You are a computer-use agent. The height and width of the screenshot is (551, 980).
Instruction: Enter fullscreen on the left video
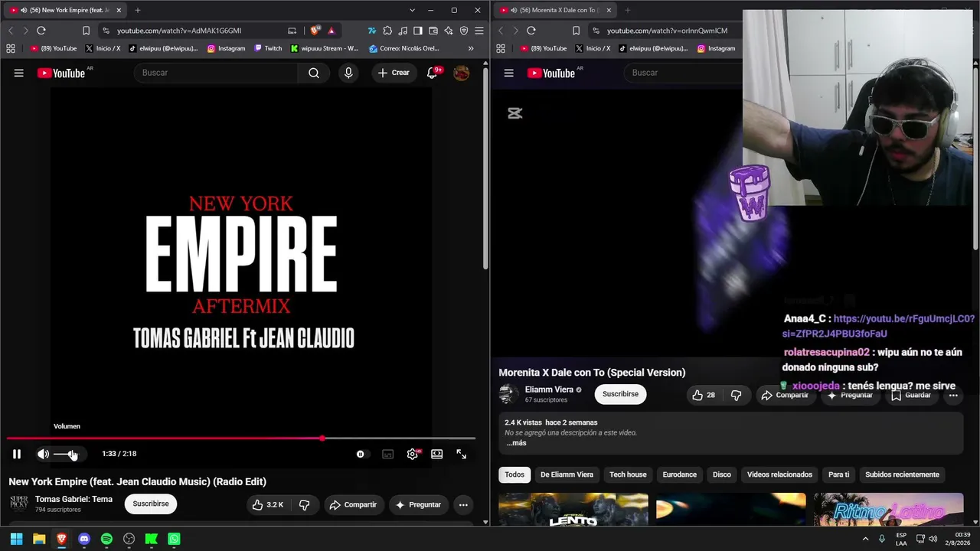coord(461,454)
